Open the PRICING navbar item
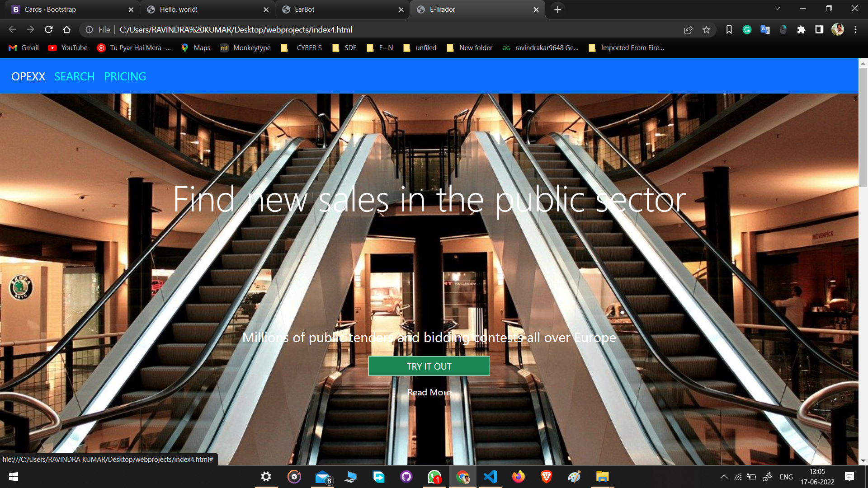 coord(125,76)
